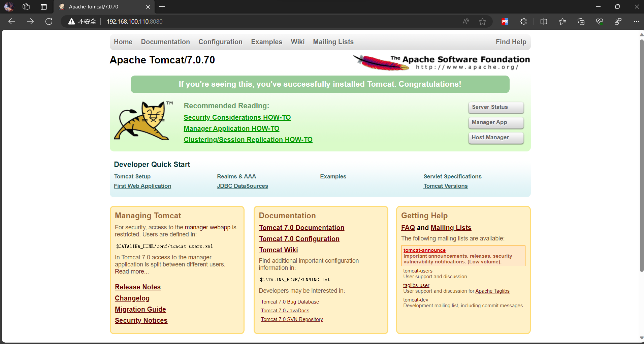The image size is (644, 344).
Task: Open the Security Notices link
Action: point(141,320)
